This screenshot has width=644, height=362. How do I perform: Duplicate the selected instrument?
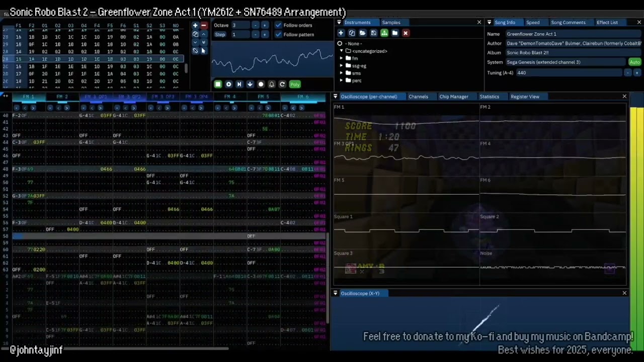[x=352, y=33]
